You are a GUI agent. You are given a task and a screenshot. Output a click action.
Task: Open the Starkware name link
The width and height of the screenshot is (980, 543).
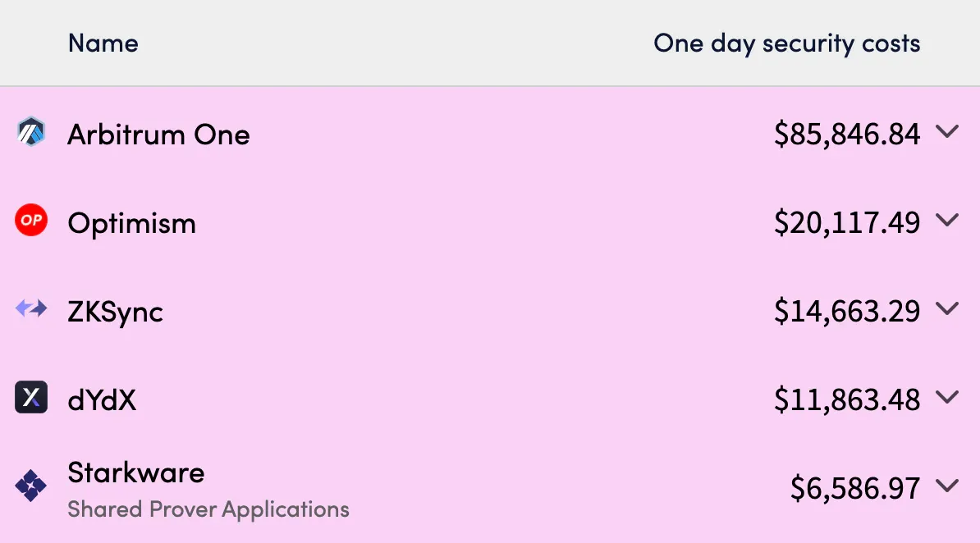(136, 472)
